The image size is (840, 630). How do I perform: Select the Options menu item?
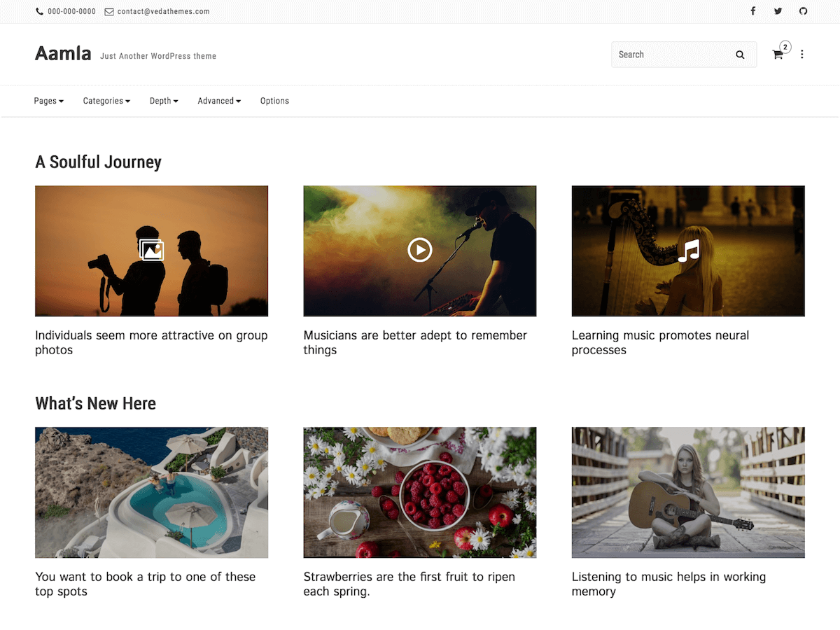point(274,101)
